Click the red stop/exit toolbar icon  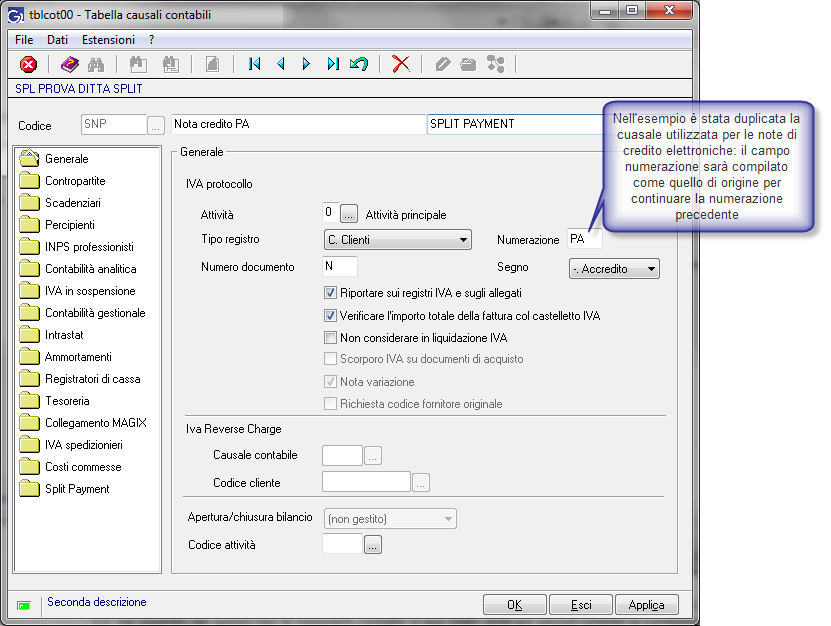pyautogui.click(x=29, y=65)
